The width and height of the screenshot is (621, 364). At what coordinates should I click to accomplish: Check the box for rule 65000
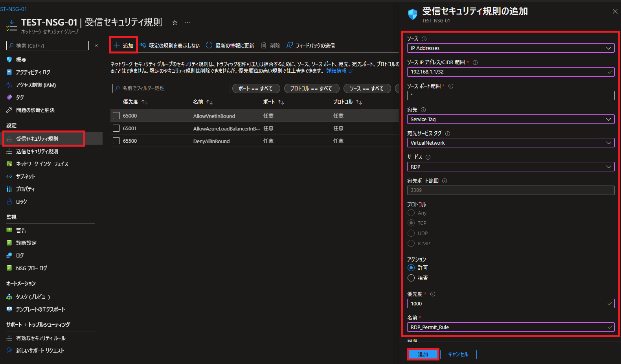point(116,116)
